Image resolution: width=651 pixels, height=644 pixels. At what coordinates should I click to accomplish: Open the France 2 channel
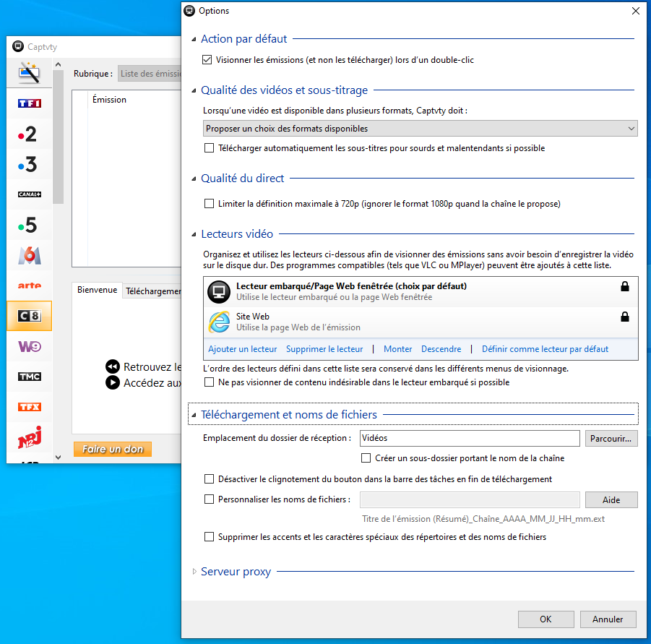(x=29, y=134)
